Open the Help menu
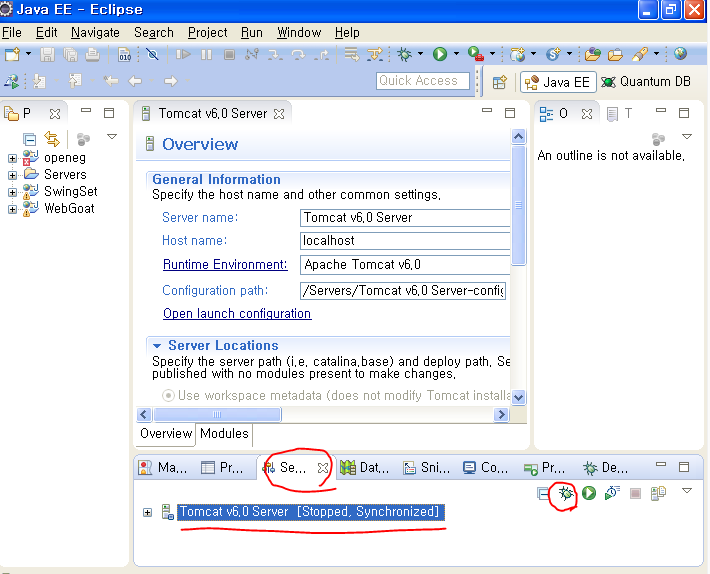The image size is (710, 574). point(347,33)
